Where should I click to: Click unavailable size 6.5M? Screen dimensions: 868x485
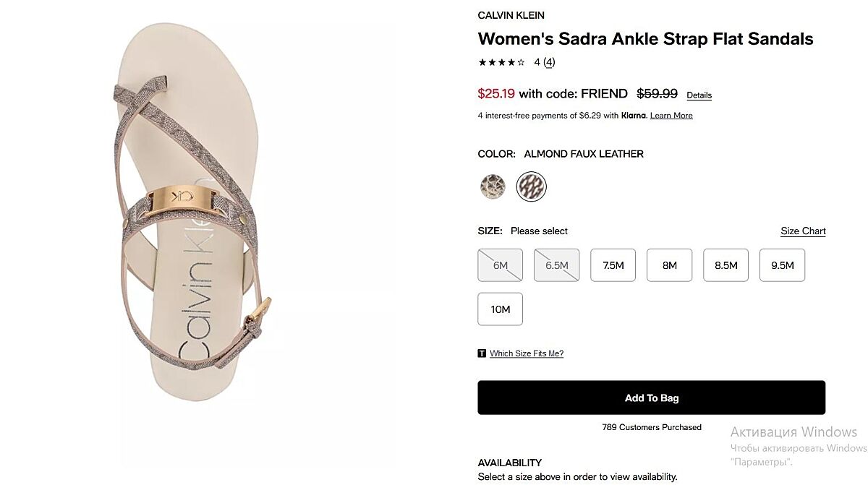click(556, 265)
